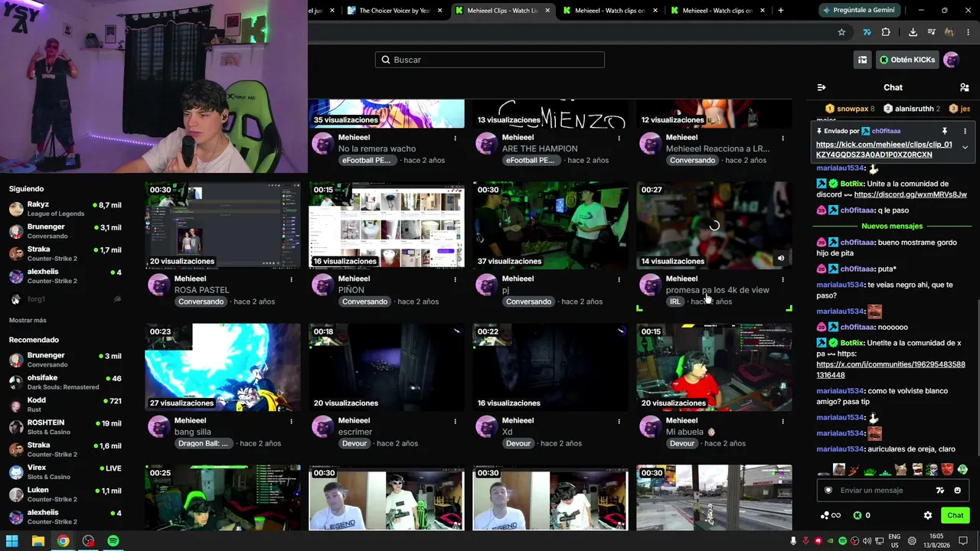Open Virex LIVE channel in recommended list
The image size is (980, 551).
66,471
